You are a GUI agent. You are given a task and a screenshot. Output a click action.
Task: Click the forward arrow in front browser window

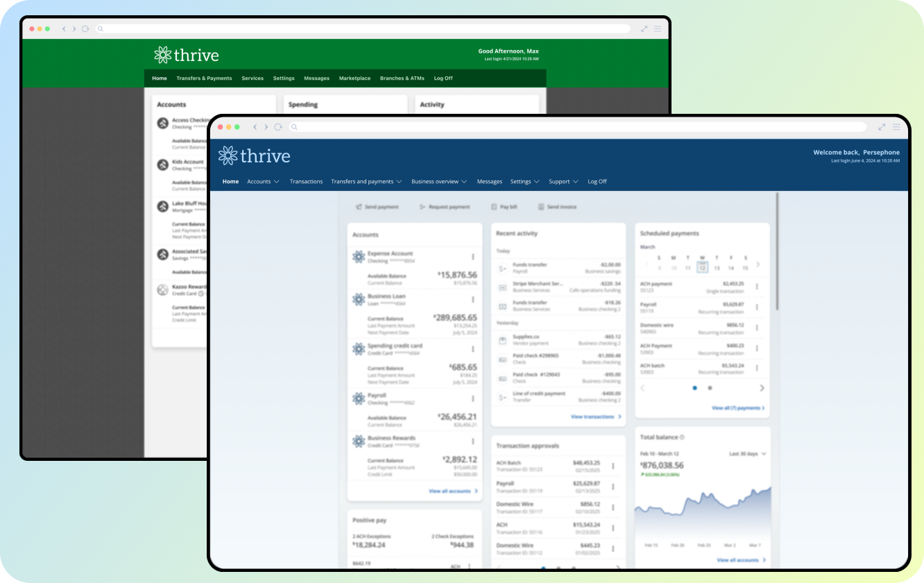coord(266,127)
